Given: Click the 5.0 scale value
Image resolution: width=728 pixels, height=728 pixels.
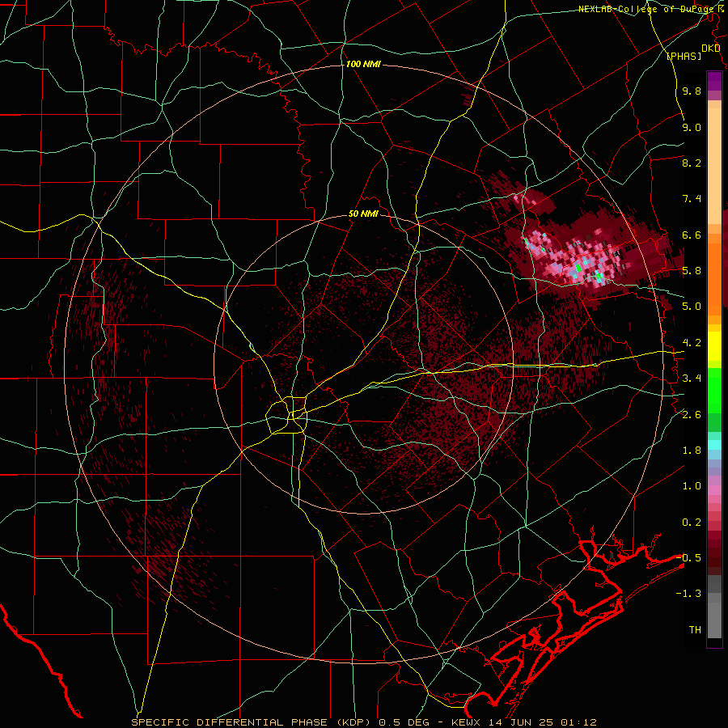Looking at the screenshot, I should tap(692, 307).
